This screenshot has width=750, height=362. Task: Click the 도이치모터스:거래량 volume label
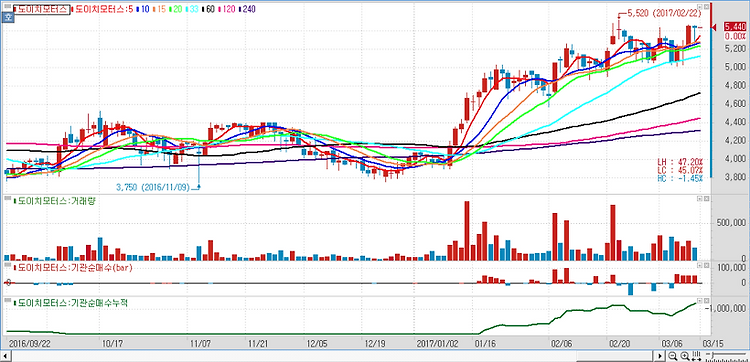pyautogui.click(x=55, y=201)
